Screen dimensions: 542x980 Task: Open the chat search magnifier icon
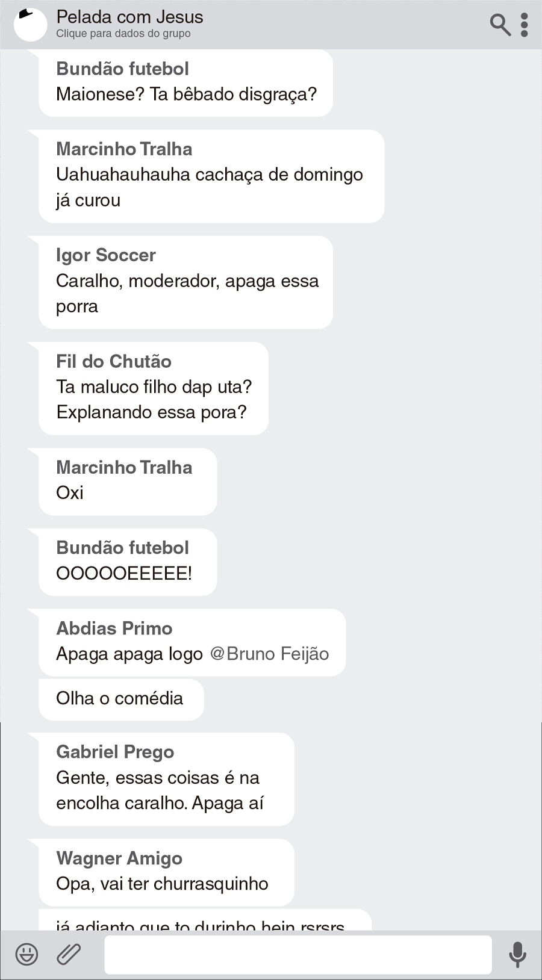500,25
